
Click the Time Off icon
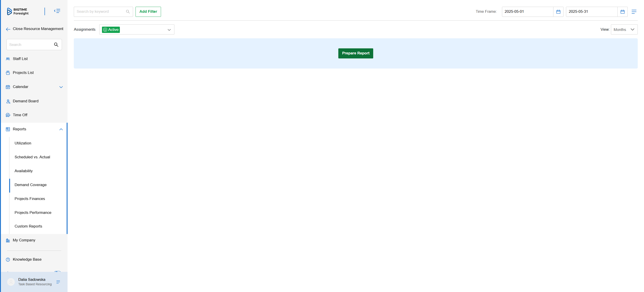click(x=8, y=115)
